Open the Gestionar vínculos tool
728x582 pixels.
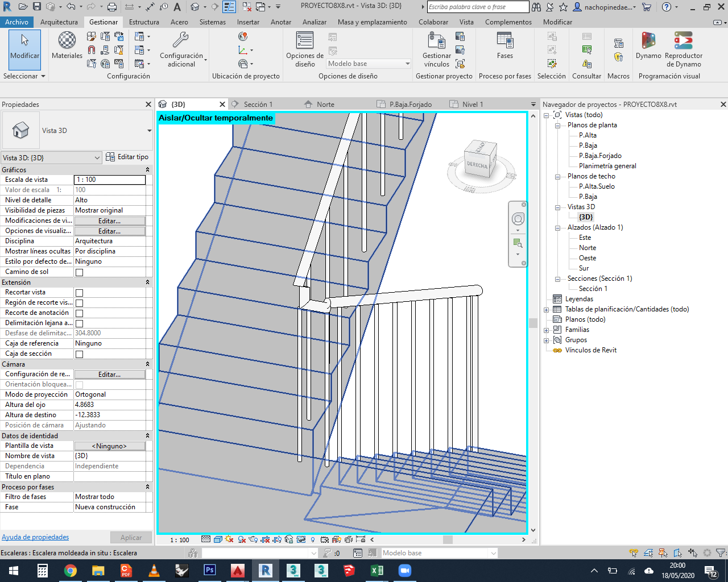tap(436, 49)
